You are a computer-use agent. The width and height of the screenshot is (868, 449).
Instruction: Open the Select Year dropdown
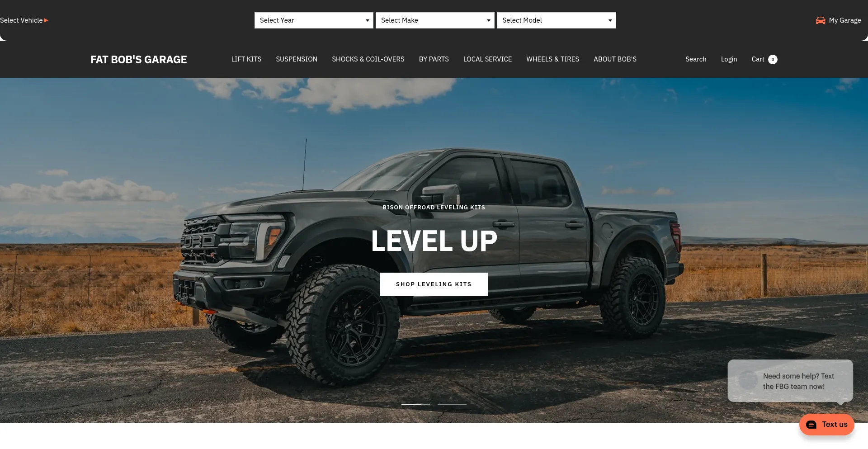(x=314, y=20)
